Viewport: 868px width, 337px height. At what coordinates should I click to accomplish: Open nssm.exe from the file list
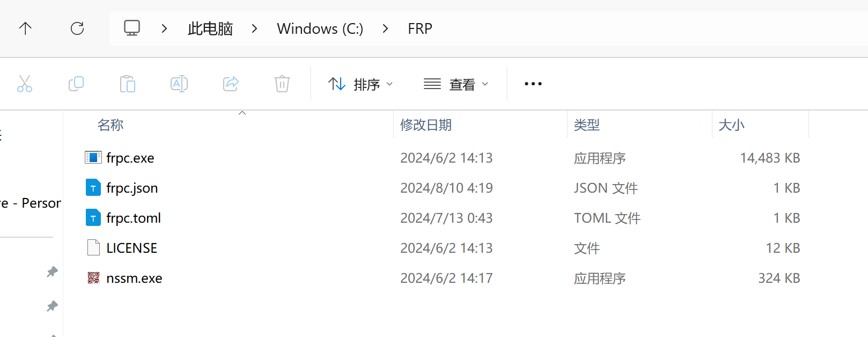click(x=135, y=277)
